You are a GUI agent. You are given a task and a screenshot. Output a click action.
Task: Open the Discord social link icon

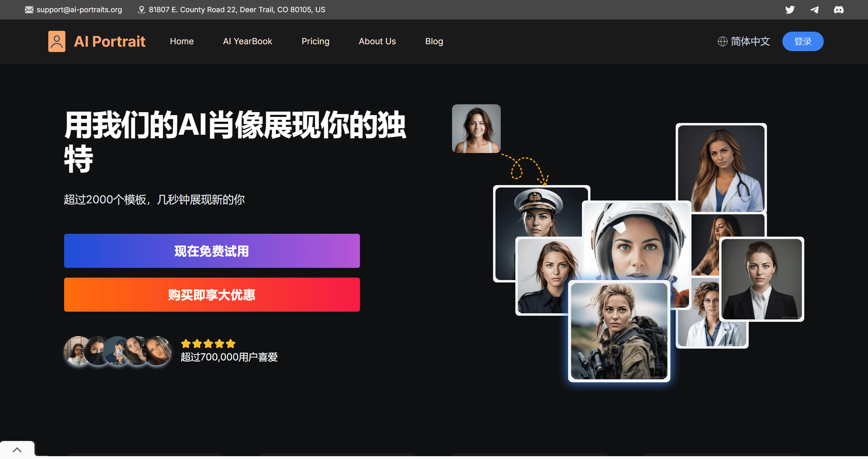[x=839, y=10]
